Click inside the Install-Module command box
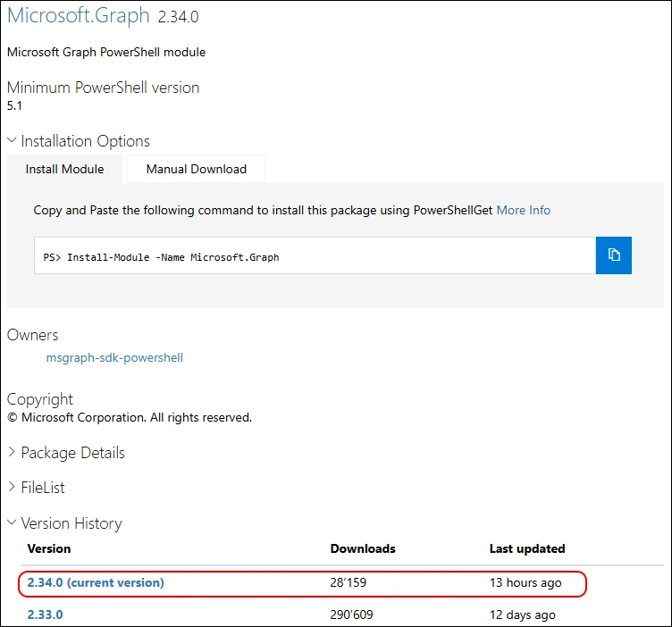The image size is (672, 627). pos(315,256)
